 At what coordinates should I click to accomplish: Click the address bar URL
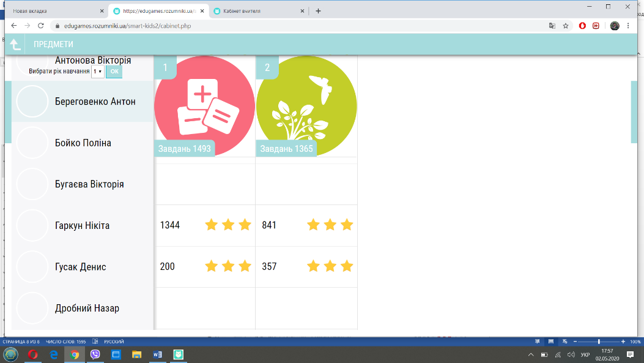click(127, 26)
